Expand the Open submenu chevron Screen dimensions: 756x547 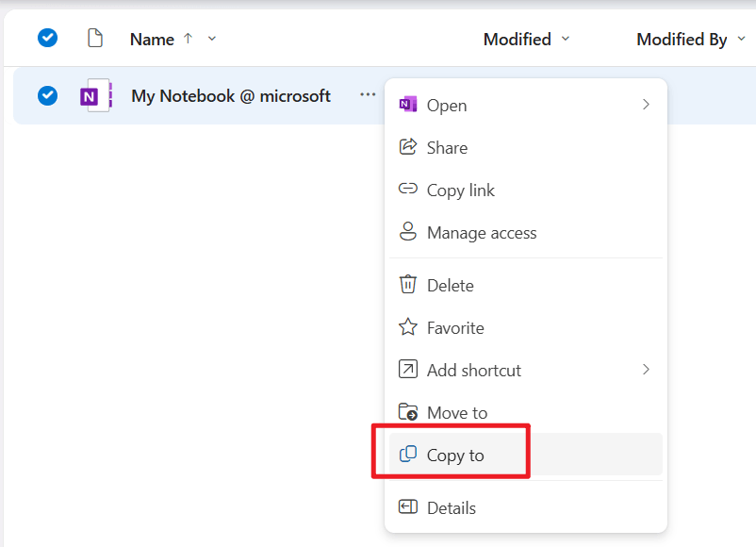click(647, 106)
